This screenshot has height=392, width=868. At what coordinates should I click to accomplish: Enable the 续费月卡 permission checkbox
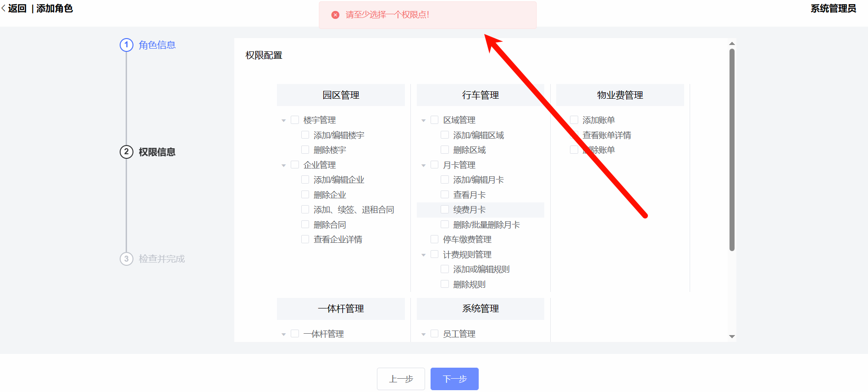tap(445, 210)
